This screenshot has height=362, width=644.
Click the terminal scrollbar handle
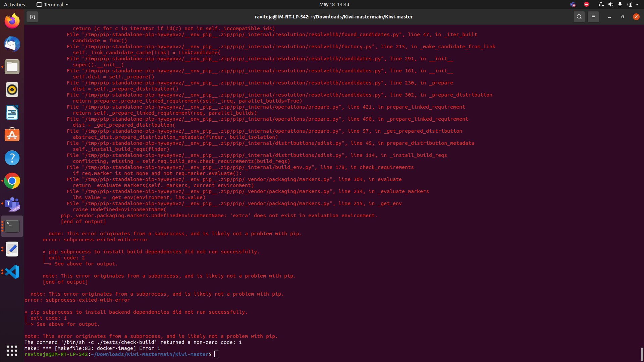tap(642, 354)
